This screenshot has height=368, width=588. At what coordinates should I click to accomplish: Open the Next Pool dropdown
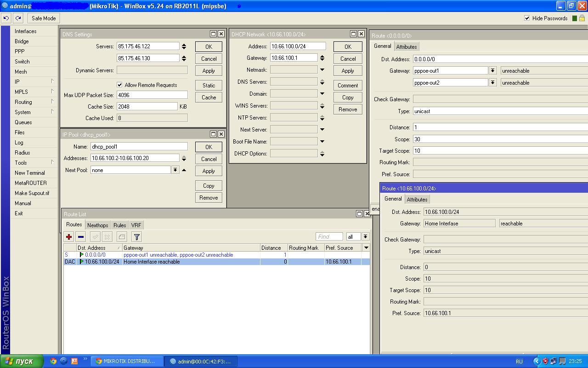coord(175,170)
